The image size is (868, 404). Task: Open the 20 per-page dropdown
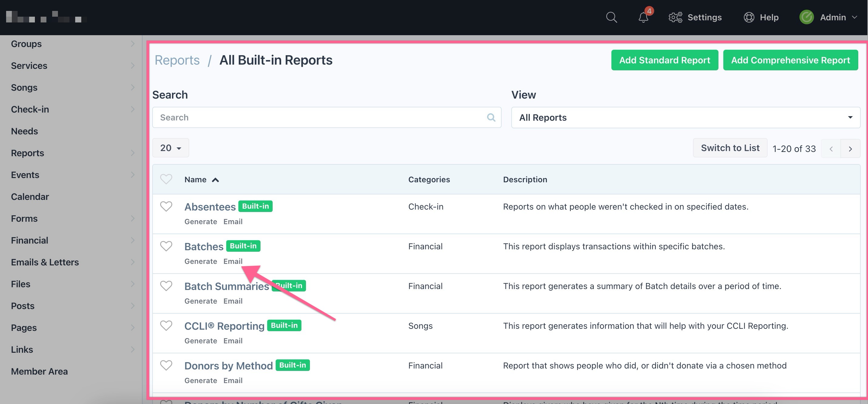170,148
